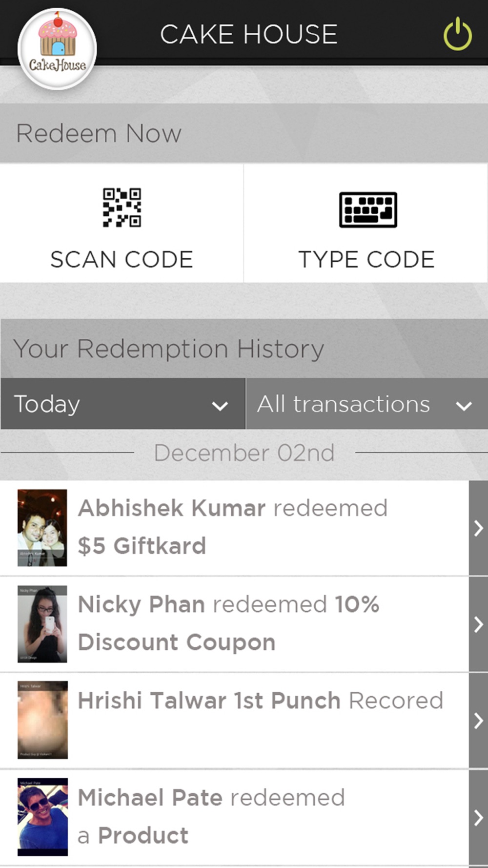Screen dimensions: 488x868
Task: Open Hrishi Talwar punch record arrow
Action: coord(478,721)
